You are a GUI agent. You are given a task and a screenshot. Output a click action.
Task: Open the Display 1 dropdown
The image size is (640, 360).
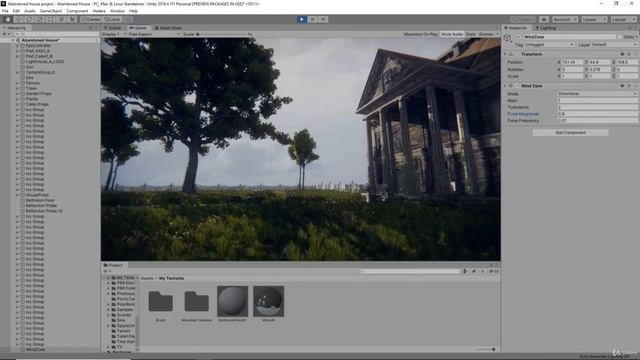(114, 34)
